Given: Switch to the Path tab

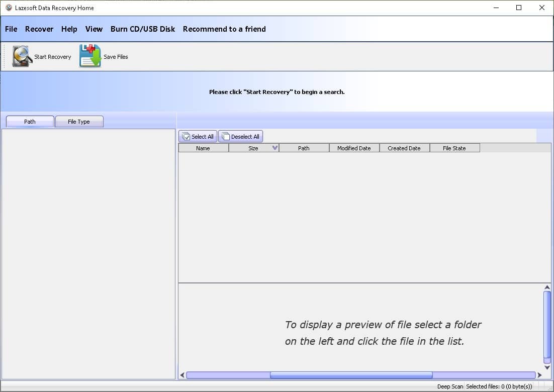Looking at the screenshot, I should click(x=30, y=122).
